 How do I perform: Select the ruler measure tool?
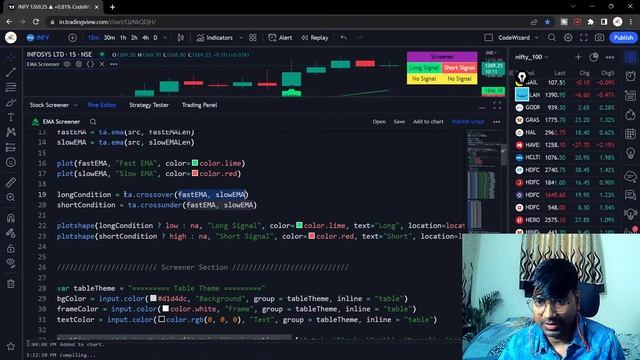(11, 182)
